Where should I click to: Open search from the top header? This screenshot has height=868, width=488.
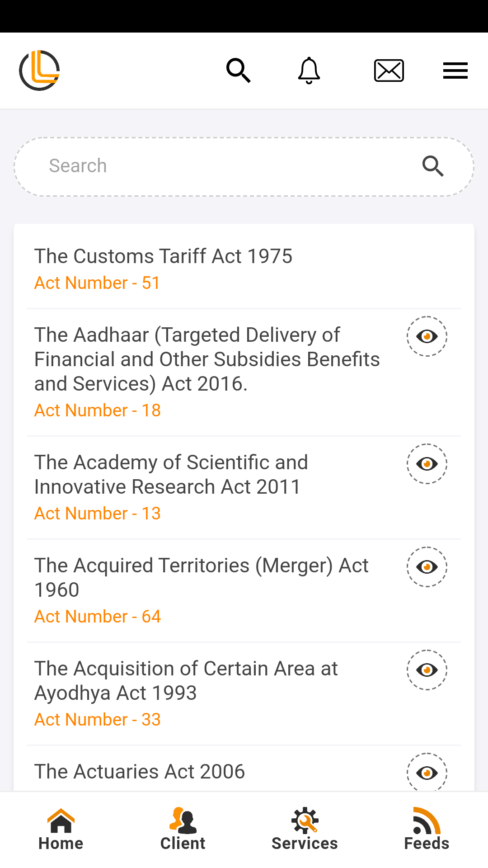click(238, 71)
